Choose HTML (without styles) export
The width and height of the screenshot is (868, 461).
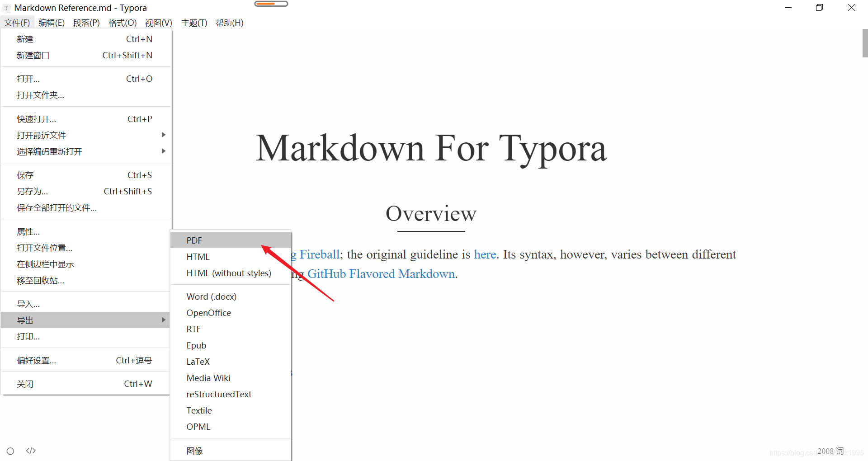(231, 273)
